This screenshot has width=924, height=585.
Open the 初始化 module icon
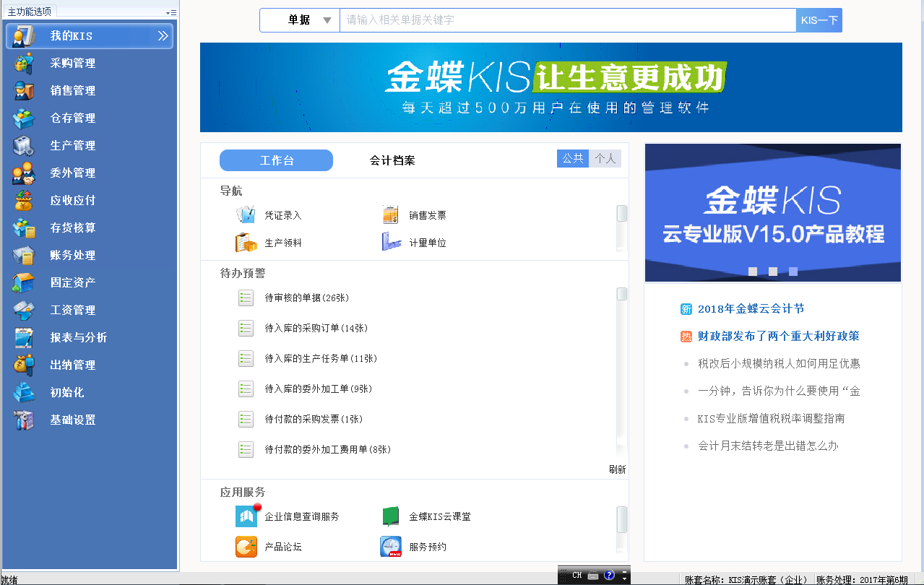(x=24, y=392)
